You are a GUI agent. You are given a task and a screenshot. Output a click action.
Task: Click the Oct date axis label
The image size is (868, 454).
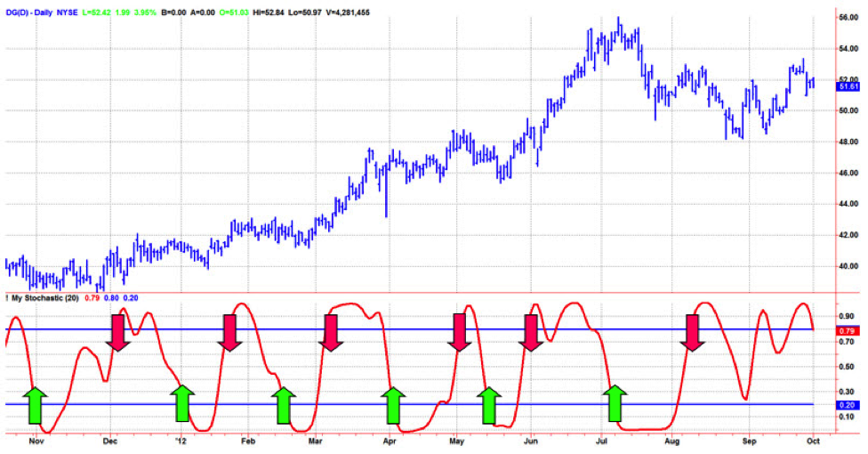click(813, 442)
